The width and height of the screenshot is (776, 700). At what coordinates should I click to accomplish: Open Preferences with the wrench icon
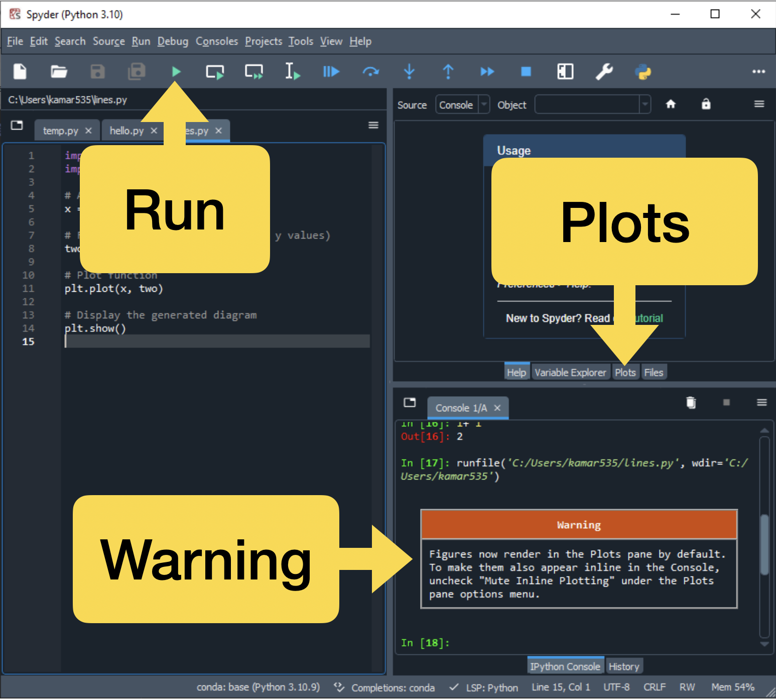(x=604, y=72)
